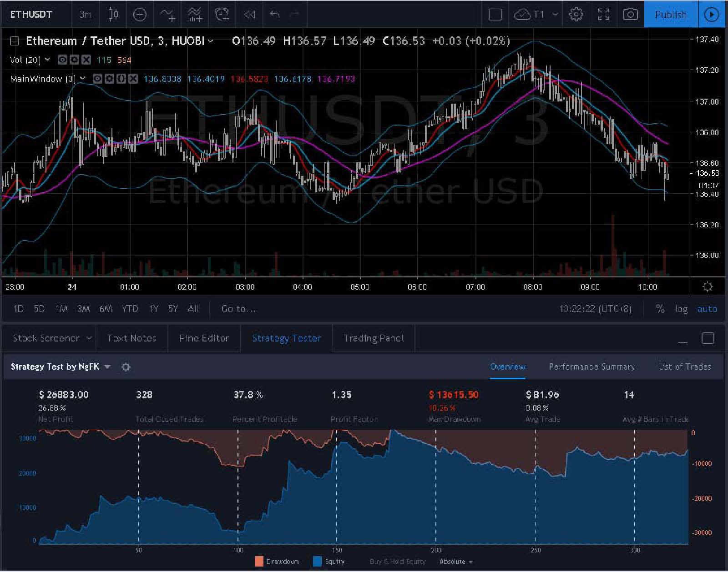Minimize the bottom panel
The image size is (728, 572).
tap(682, 341)
